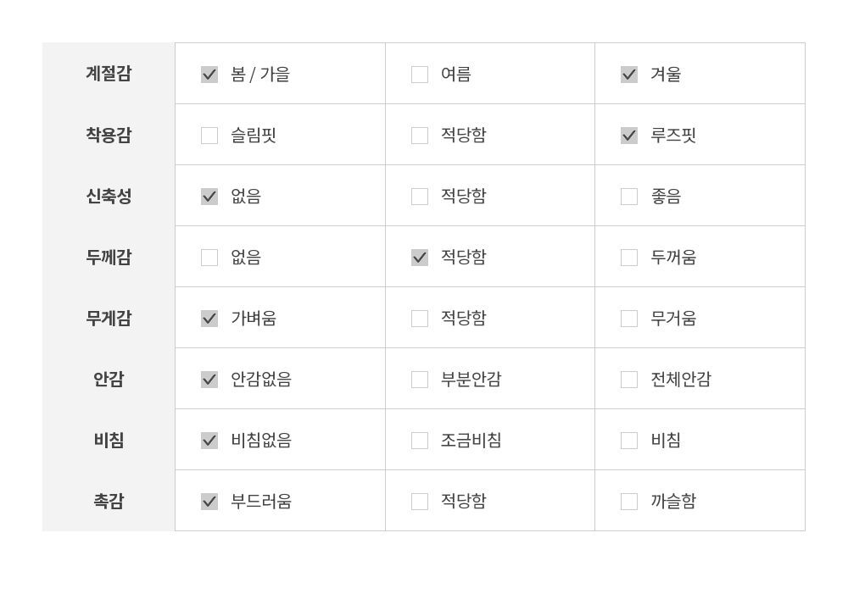This screenshot has height=616, width=848.
Task: Uncheck the 겨울 season checkbox
Action: pyautogui.click(x=629, y=75)
